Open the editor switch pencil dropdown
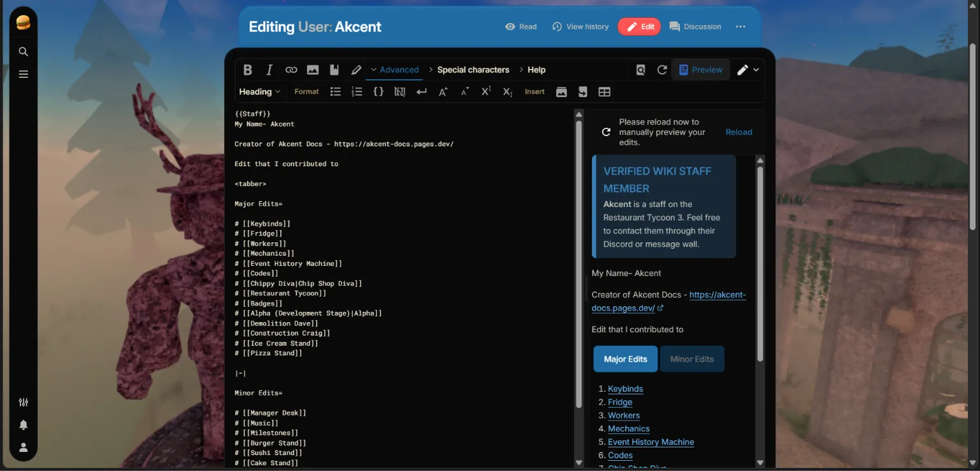This screenshot has height=471, width=980. pos(748,70)
